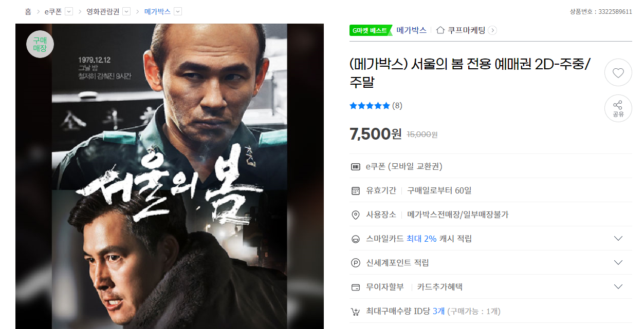
Task: Click the share (공유) icon button
Action: tap(618, 108)
